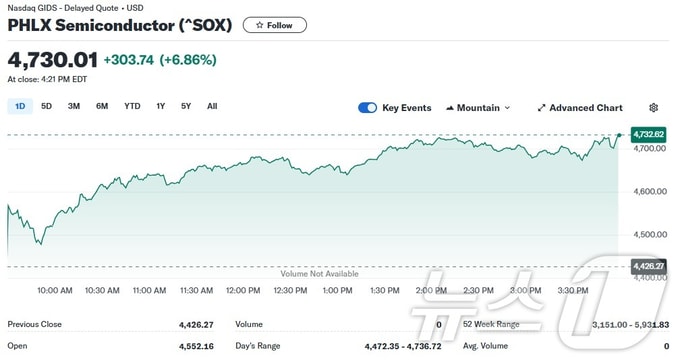Select the 1D time range tab

click(20, 106)
